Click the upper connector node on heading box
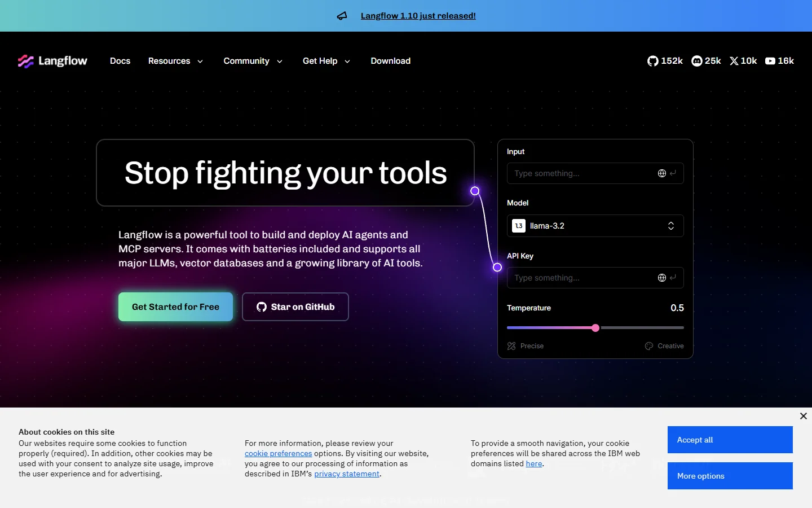This screenshot has width=812, height=508. pos(475,191)
